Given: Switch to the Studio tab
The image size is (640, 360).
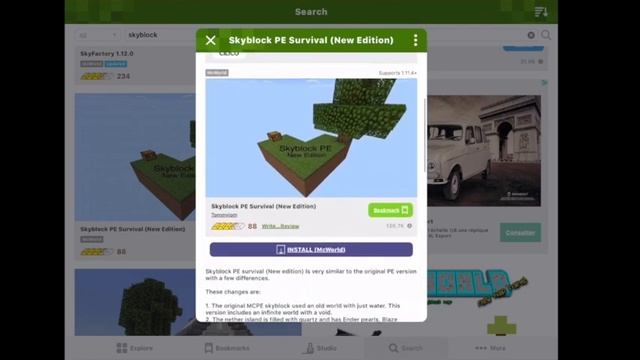Looking at the screenshot, I should pos(321,348).
